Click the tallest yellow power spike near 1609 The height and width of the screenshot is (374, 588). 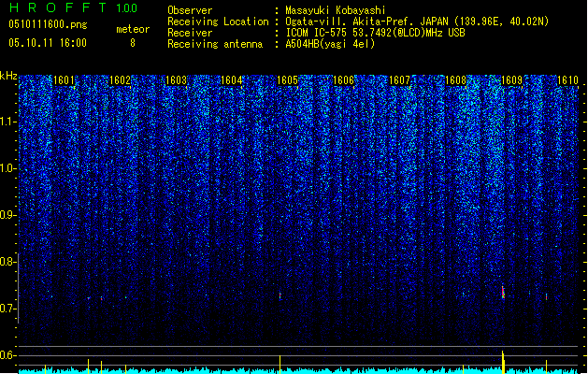503,362
